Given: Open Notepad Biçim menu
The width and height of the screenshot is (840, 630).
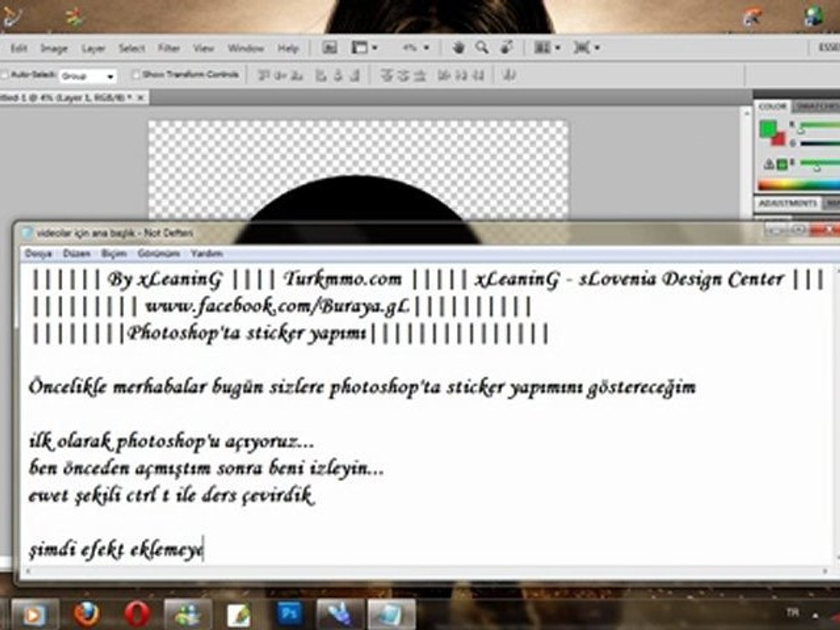Looking at the screenshot, I should point(114,254).
